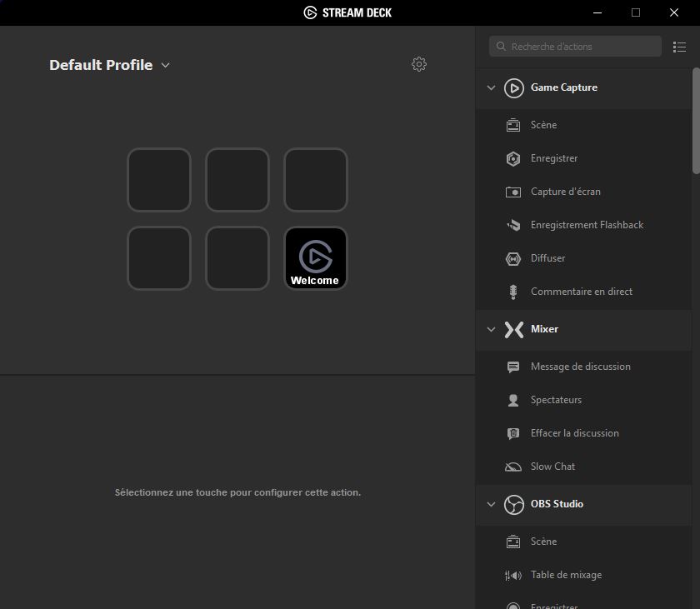700x609 pixels.
Task: Click the Capture d'écran label
Action: pos(566,192)
